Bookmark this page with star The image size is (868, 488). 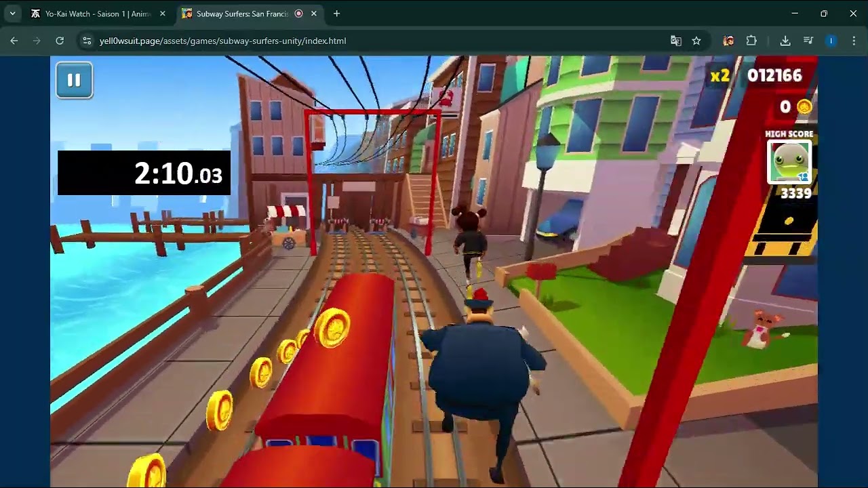point(696,41)
